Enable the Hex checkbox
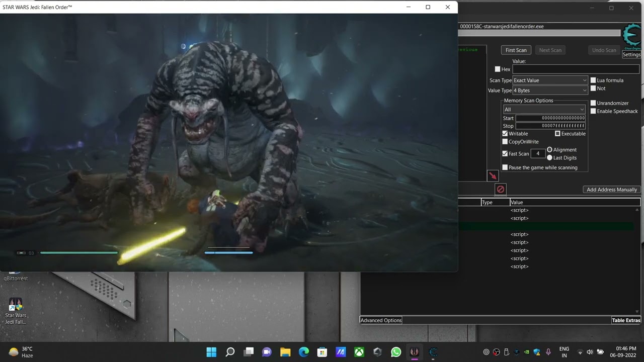Image resolution: width=644 pixels, height=362 pixels. [x=498, y=69]
